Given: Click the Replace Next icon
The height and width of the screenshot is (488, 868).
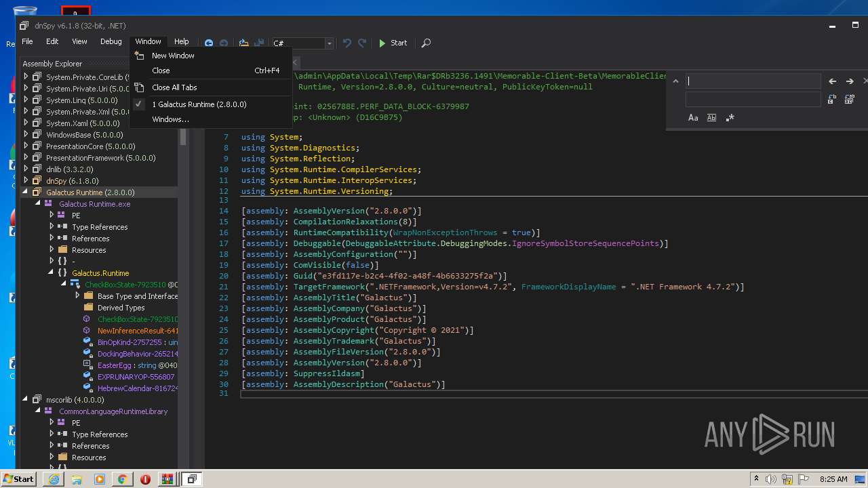Looking at the screenshot, I should point(832,99).
